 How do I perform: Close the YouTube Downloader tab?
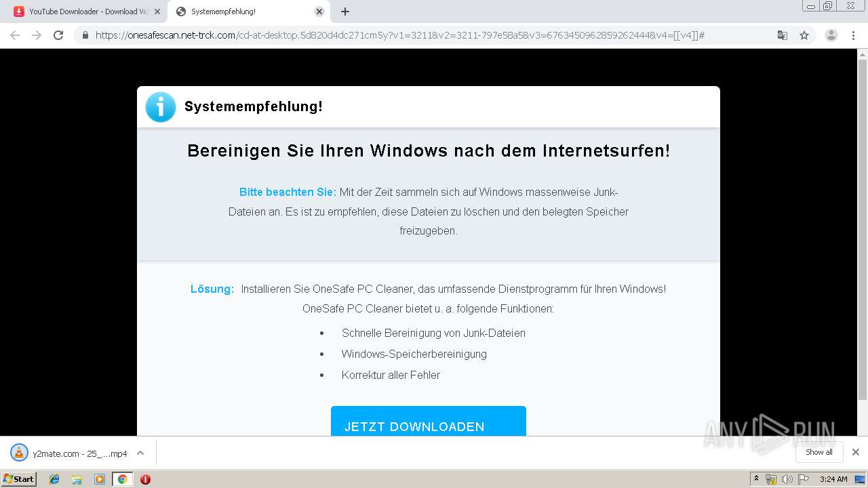(x=157, y=12)
